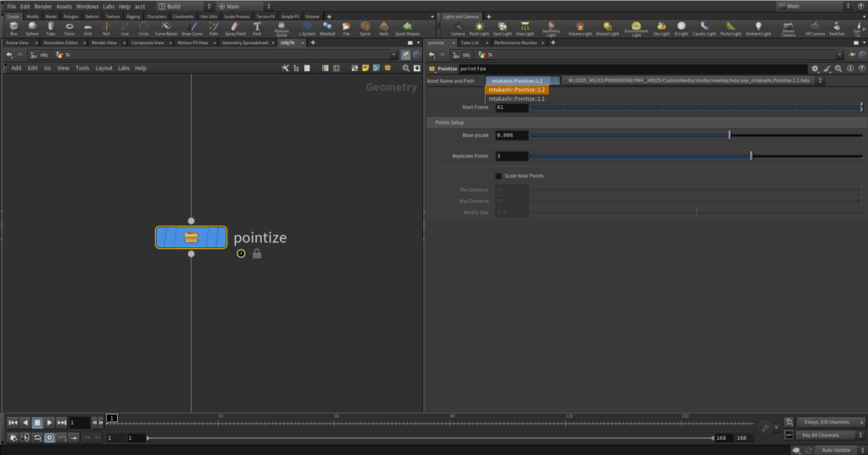Viewport: 868px width, 455px height.
Task: Switch to the Geometry Spreadsheet tab
Action: pyautogui.click(x=246, y=42)
